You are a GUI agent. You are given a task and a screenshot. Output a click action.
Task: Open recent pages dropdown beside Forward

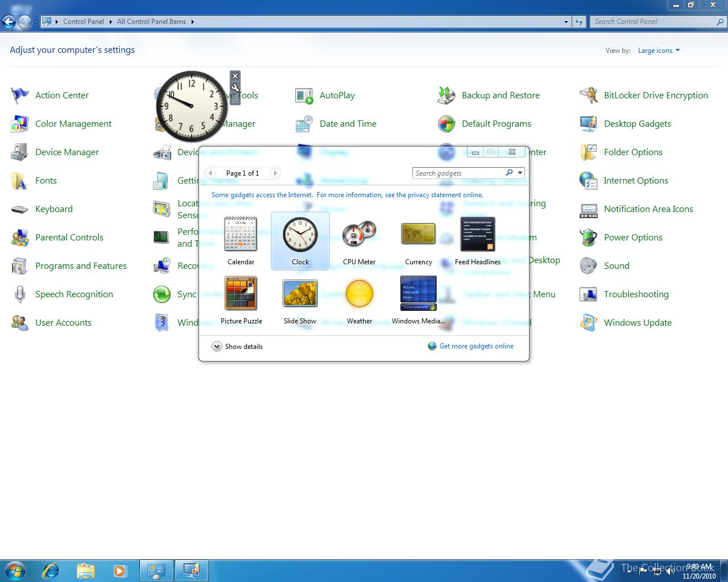tap(36, 22)
